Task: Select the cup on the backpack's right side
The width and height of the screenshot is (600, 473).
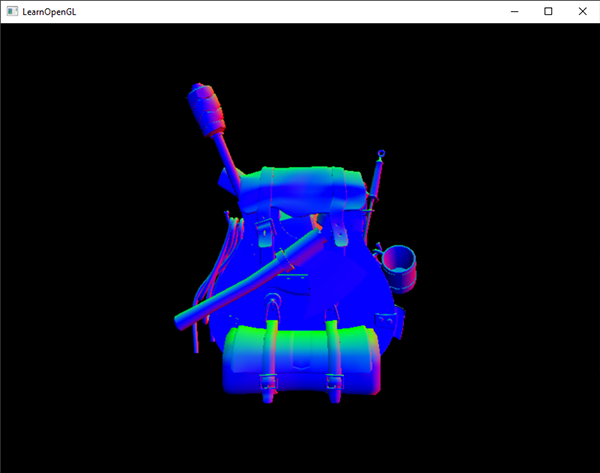Action: point(402,262)
